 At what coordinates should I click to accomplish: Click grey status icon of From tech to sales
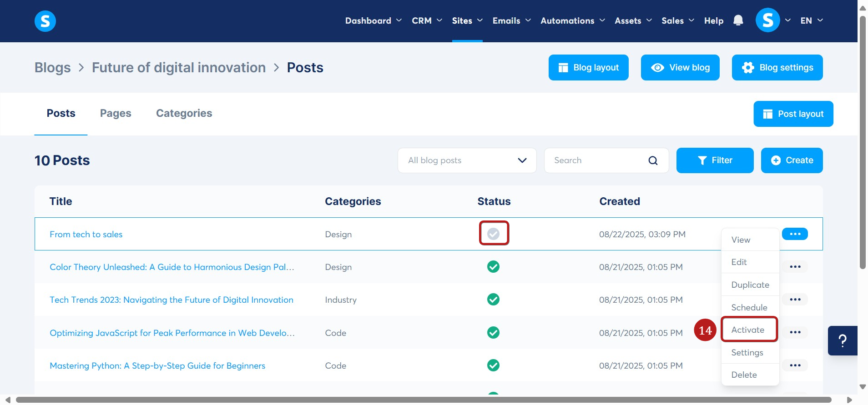coord(493,234)
